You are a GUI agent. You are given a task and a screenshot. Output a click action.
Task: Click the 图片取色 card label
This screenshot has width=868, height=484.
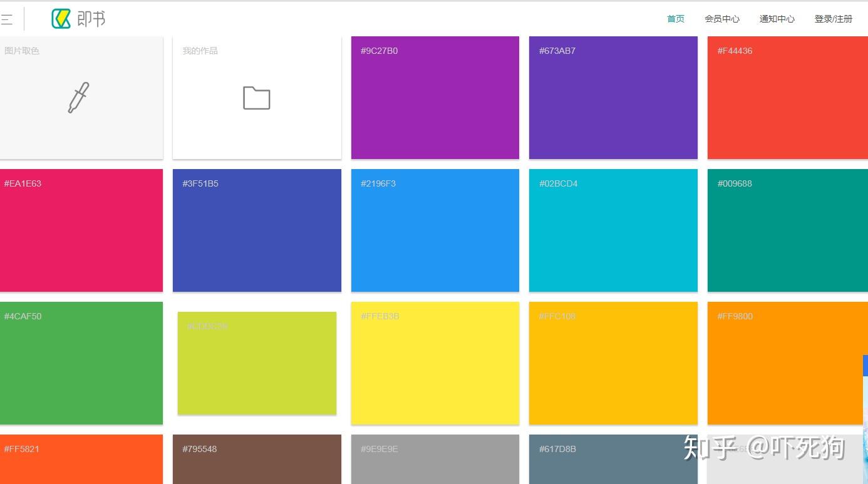click(x=22, y=51)
